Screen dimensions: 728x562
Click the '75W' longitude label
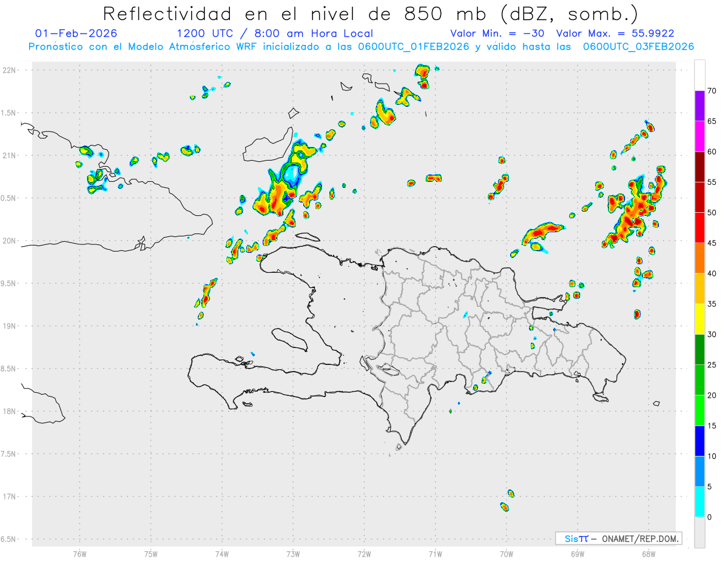coord(151,554)
